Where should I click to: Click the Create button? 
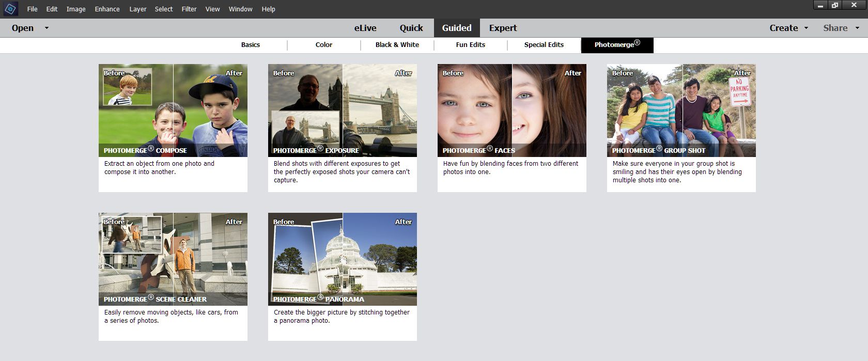tap(784, 28)
